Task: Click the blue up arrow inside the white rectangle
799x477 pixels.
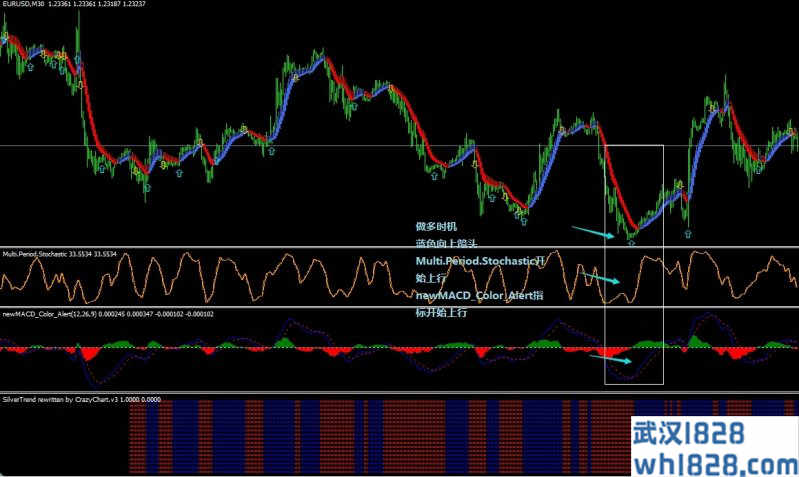Action: point(632,239)
